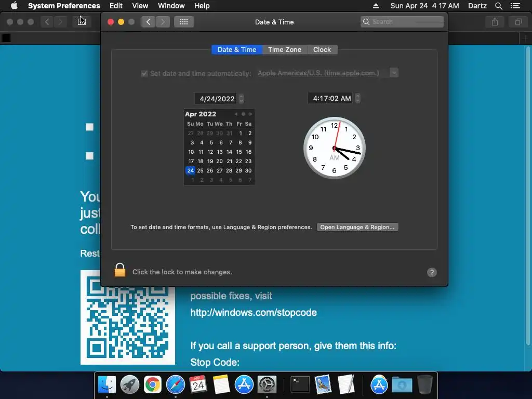Viewport: 532px width, 399px height.
Task: Click Share icon in background Safari window
Action: 495,22
